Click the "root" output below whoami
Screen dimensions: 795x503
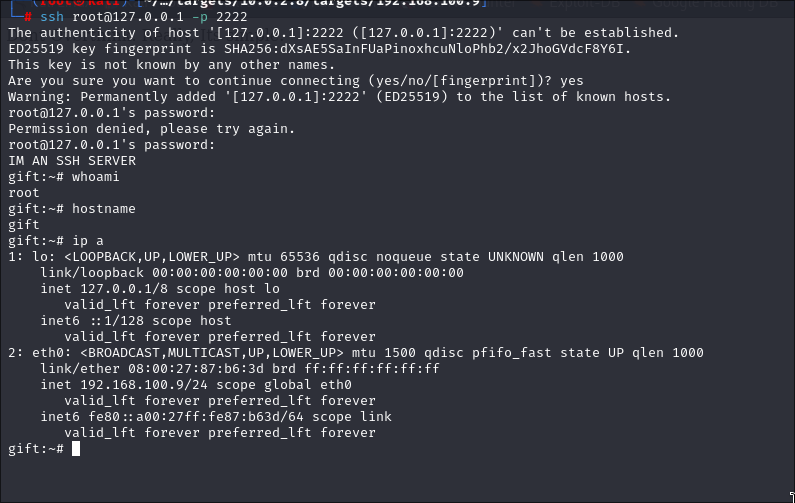click(x=24, y=193)
